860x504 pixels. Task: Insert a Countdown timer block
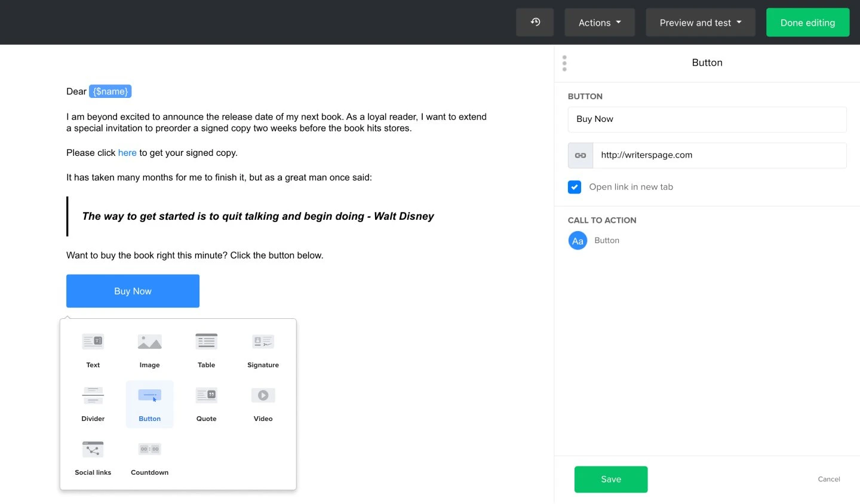149,457
